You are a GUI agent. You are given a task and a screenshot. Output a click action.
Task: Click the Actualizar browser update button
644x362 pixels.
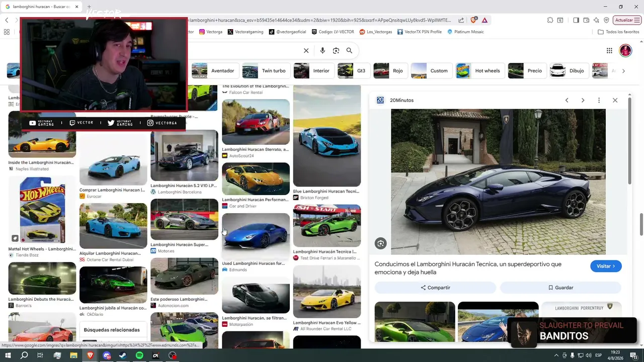click(x=627, y=20)
